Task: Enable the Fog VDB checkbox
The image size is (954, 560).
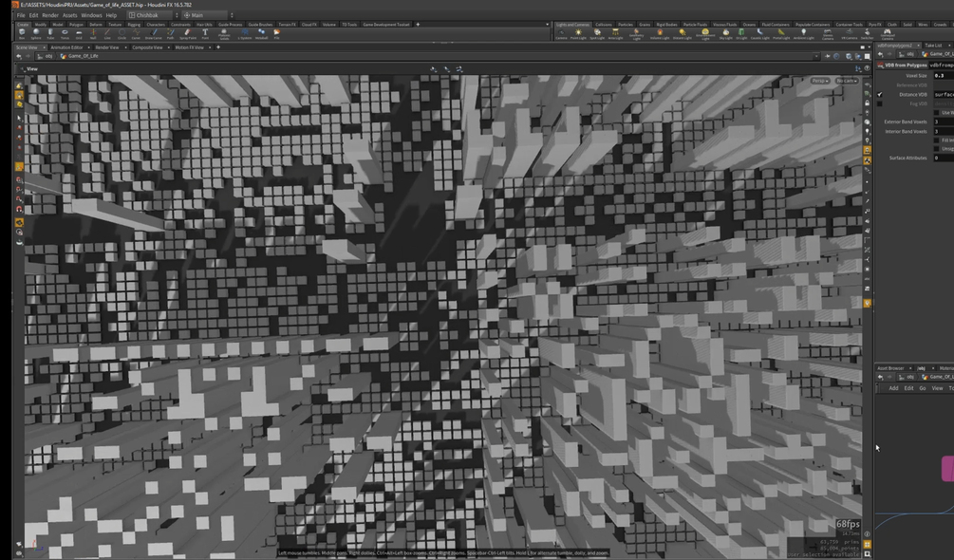Action: pos(880,104)
